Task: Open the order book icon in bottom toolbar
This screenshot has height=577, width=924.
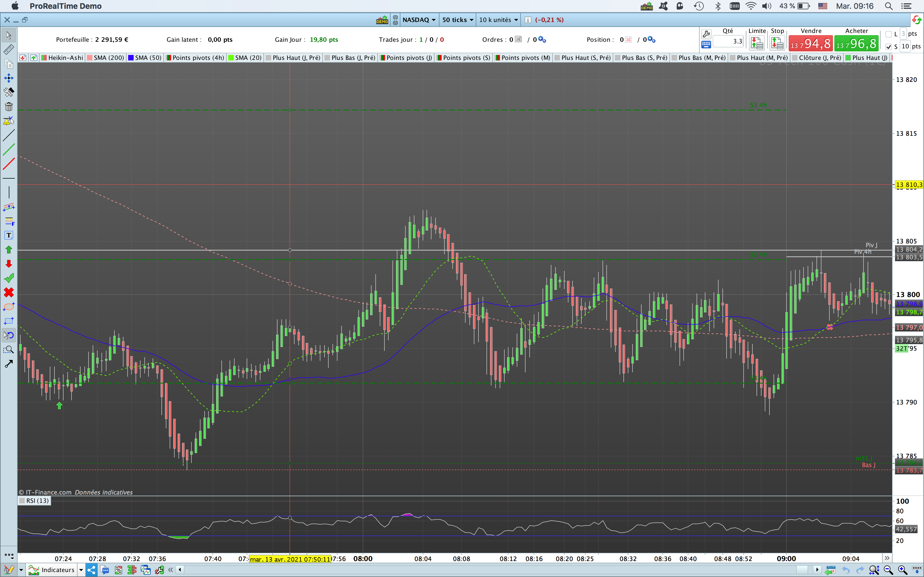Action: click(132, 570)
